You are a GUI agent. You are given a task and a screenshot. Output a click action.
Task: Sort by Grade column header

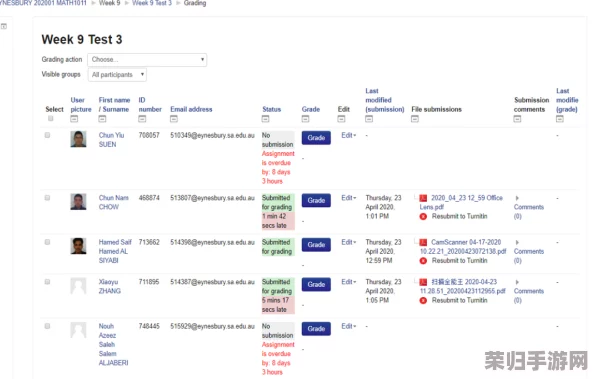point(311,109)
